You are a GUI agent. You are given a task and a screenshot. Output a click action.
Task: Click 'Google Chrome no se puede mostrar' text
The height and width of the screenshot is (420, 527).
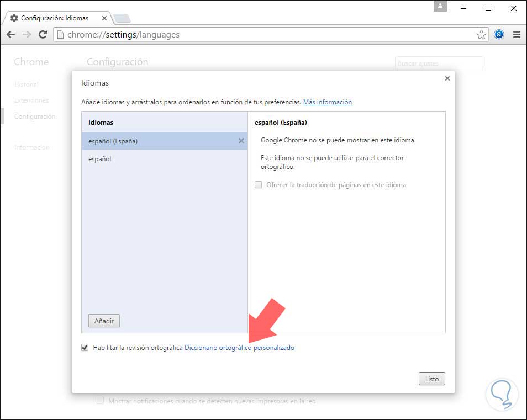338,140
